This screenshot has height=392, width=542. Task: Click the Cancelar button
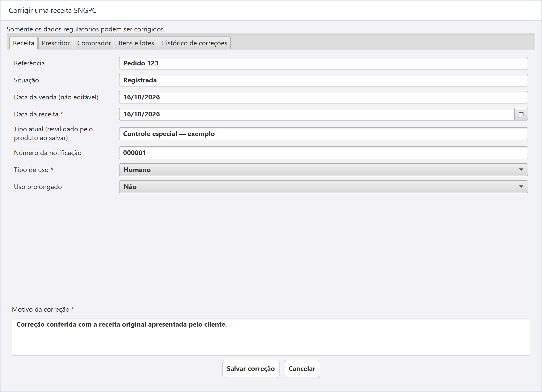coord(302,369)
